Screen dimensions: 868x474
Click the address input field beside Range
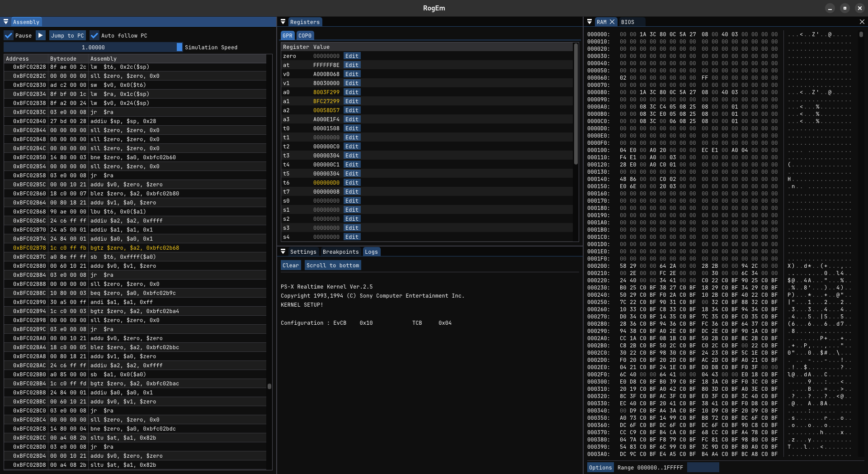(x=703, y=467)
